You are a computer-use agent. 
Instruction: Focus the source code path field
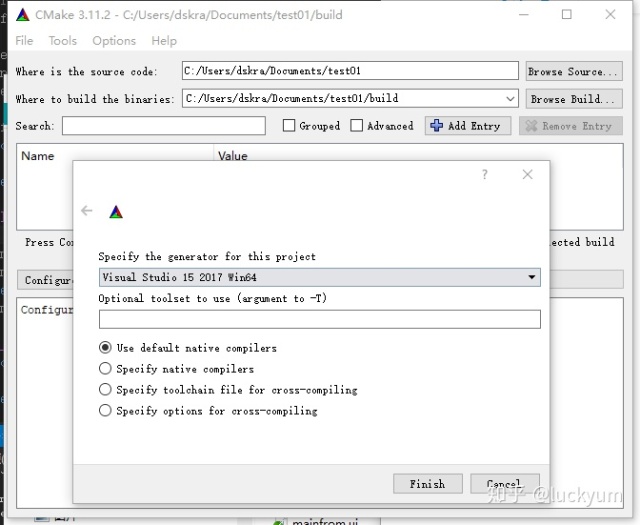point(350,71)
